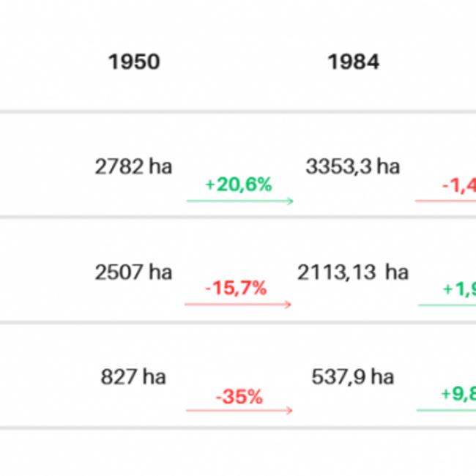Click the red arrow right of 3353,3 ha
This screenshot has width=476, height=476.
[x=445, y=201]
